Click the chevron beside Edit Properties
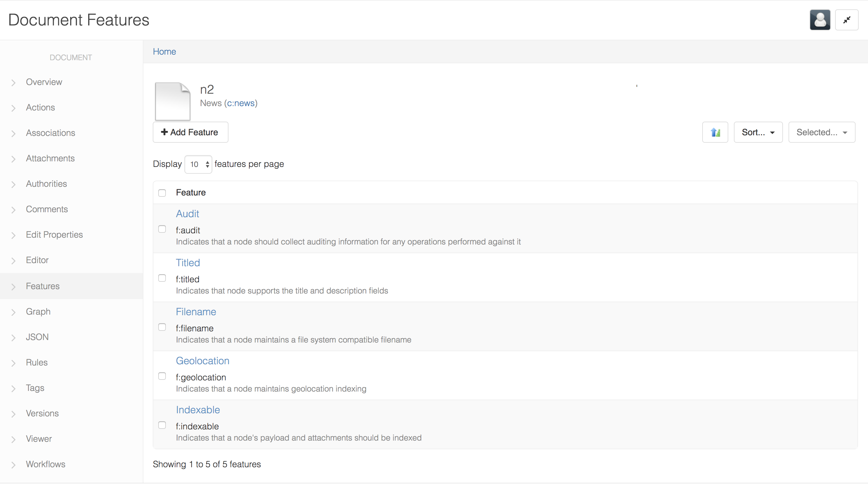 point(13,235)
